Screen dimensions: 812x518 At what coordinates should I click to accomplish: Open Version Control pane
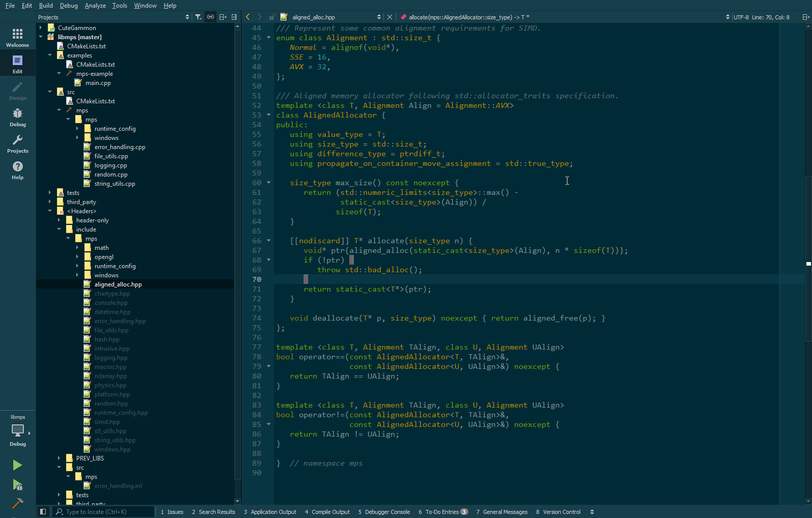point(558,512)
